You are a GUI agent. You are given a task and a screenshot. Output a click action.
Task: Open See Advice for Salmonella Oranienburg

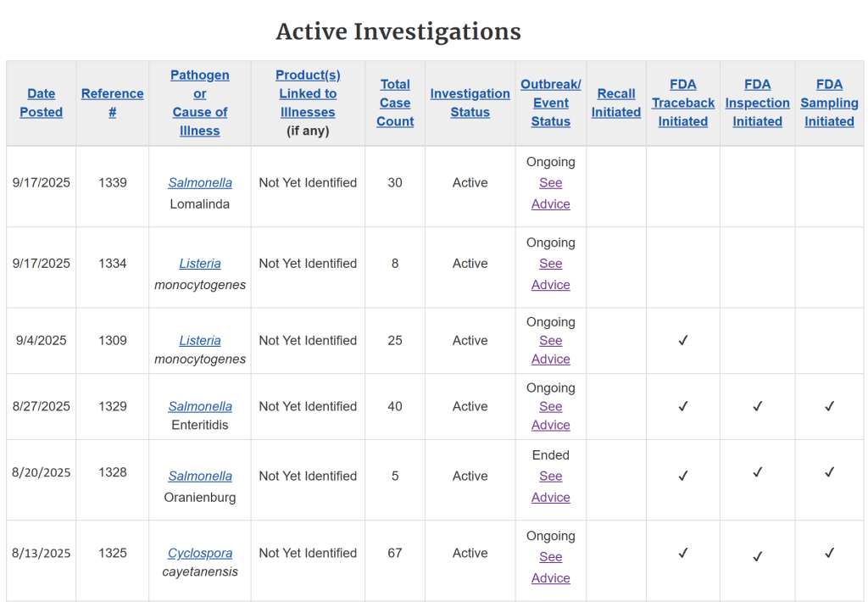550,487
